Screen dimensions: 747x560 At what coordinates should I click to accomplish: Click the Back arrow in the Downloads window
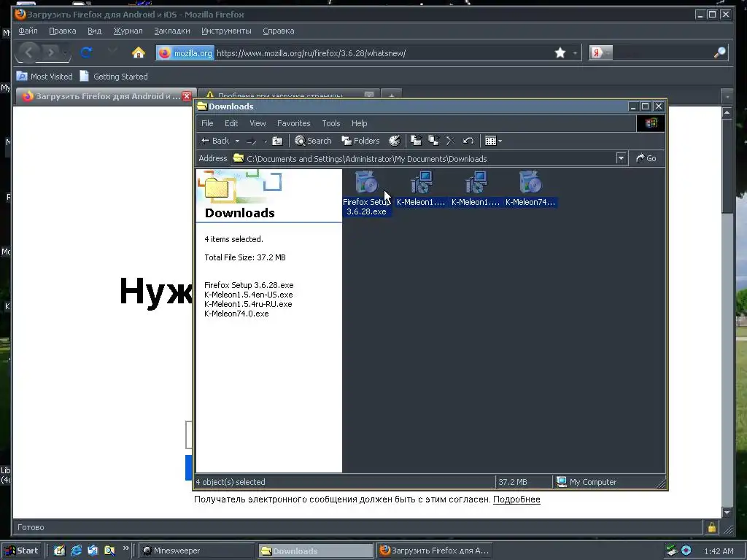click(215, 141)
